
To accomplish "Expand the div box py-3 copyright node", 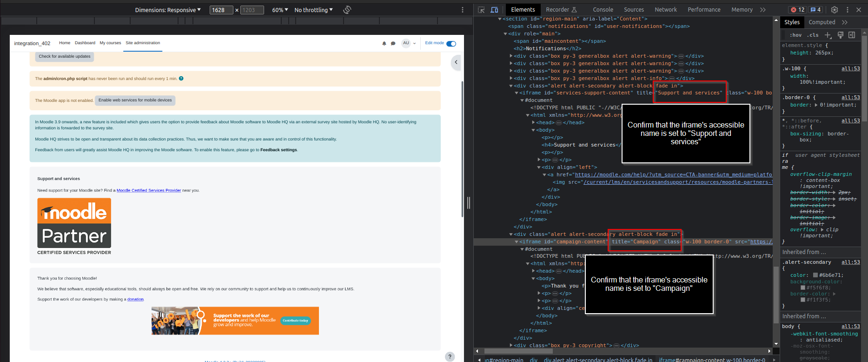I will [511, 346].
